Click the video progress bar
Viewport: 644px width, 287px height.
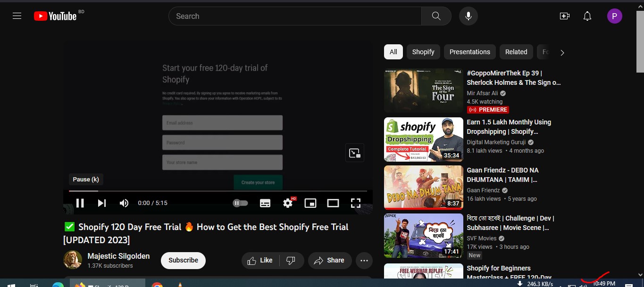coord(217,191)
